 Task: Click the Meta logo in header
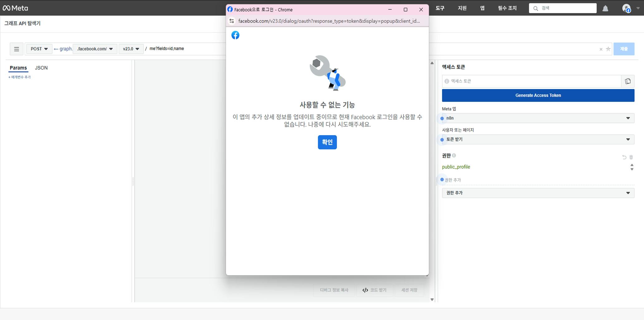(x=15, y=8)
